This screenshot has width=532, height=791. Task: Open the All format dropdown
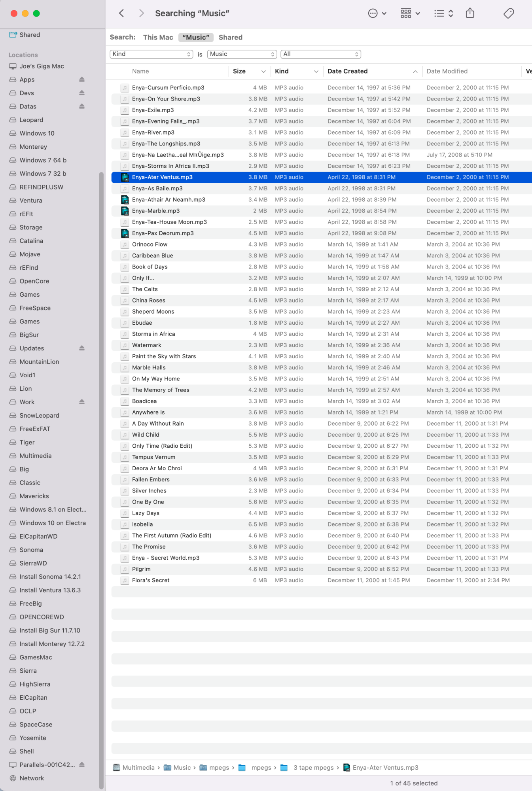[x=321, y=54]
